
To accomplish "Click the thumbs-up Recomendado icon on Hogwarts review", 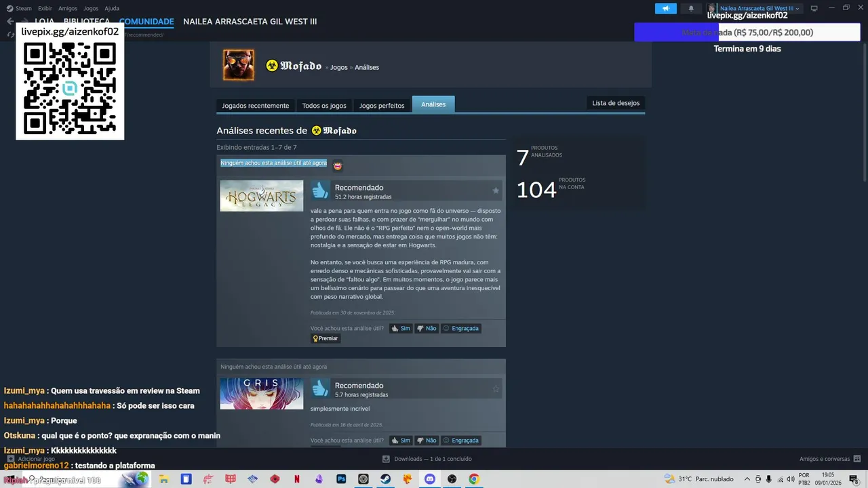I will pyautogui.click(x=320, y=190).
